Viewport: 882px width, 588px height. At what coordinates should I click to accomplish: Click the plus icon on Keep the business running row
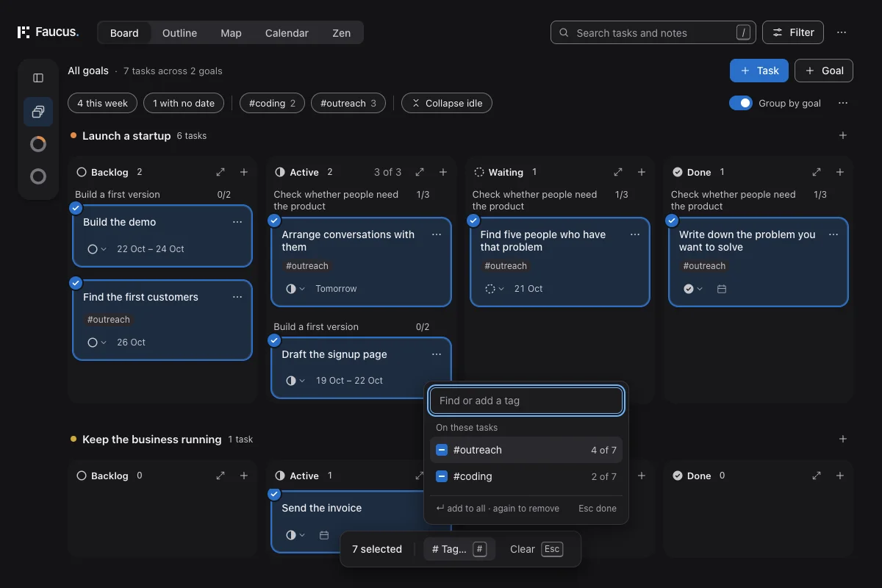[x=843, y=439]
